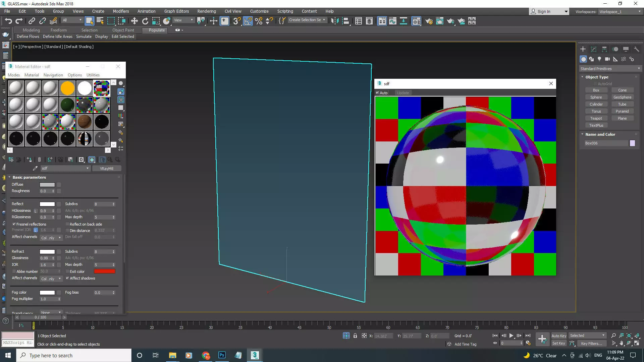Go to the animation start frame
The image size is (644, 362).
(495, 336)
